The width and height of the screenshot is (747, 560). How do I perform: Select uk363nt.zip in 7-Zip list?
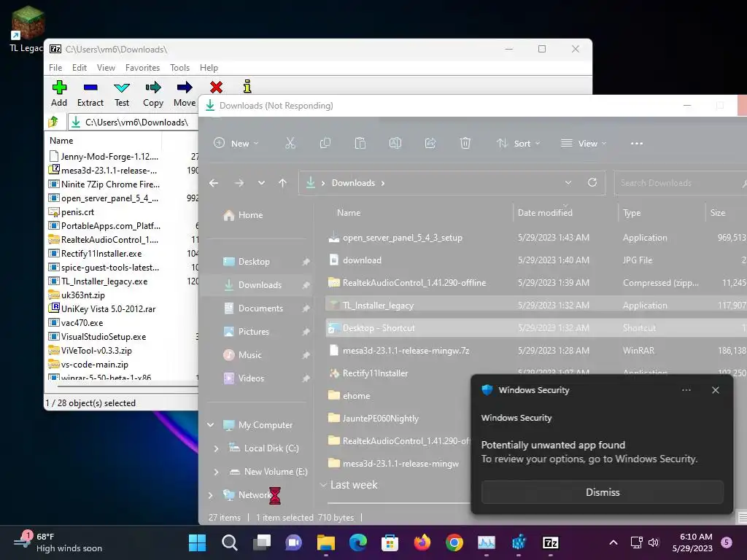(83, 295)
